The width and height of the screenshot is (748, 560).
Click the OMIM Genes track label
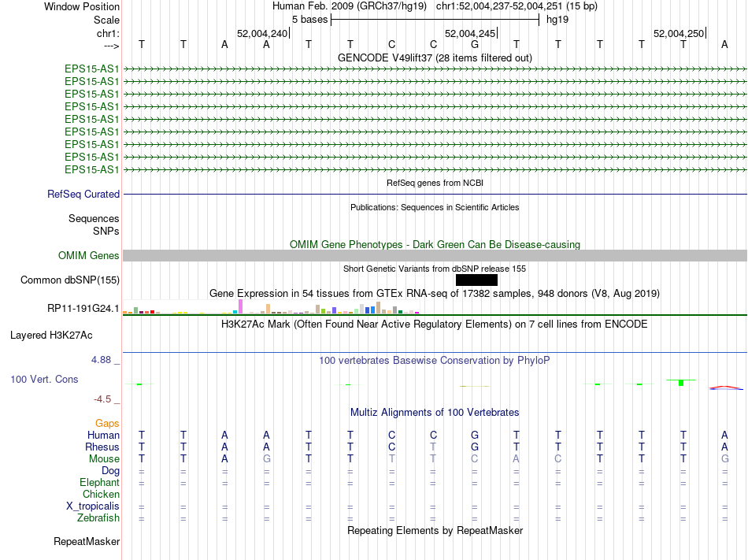[x=89, y=256]
